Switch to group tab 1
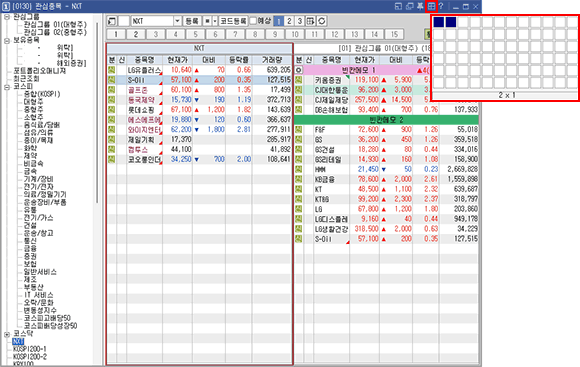580x367 pixels. point(116,34)
